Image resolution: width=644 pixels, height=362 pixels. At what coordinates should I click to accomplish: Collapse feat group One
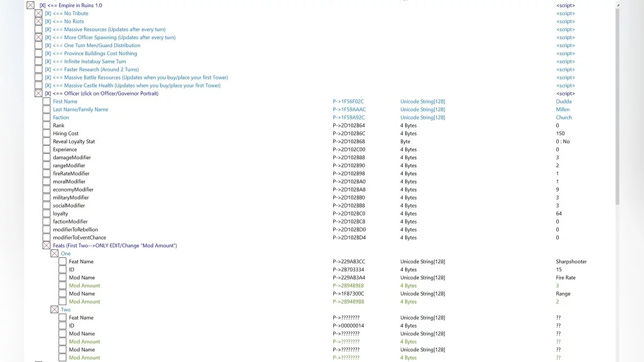point(55,254)
